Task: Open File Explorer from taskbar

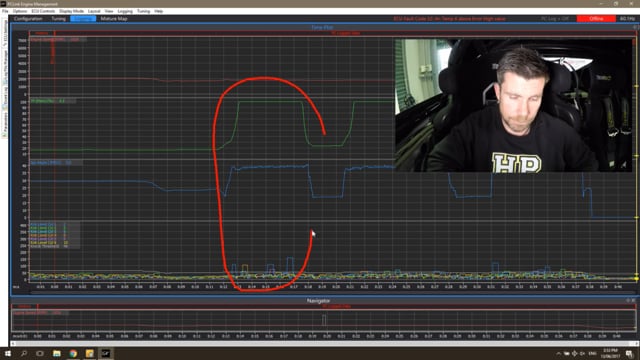Action: (x=56, y=353)
